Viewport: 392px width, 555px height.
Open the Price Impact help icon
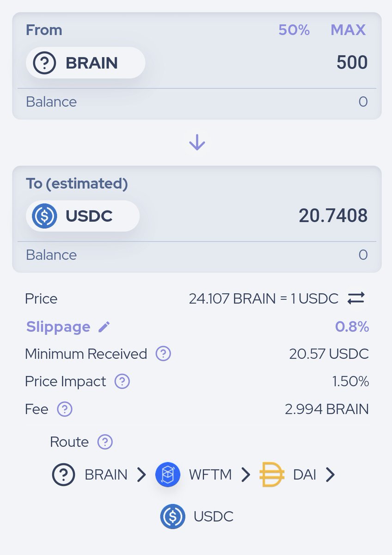pos(122,382)
